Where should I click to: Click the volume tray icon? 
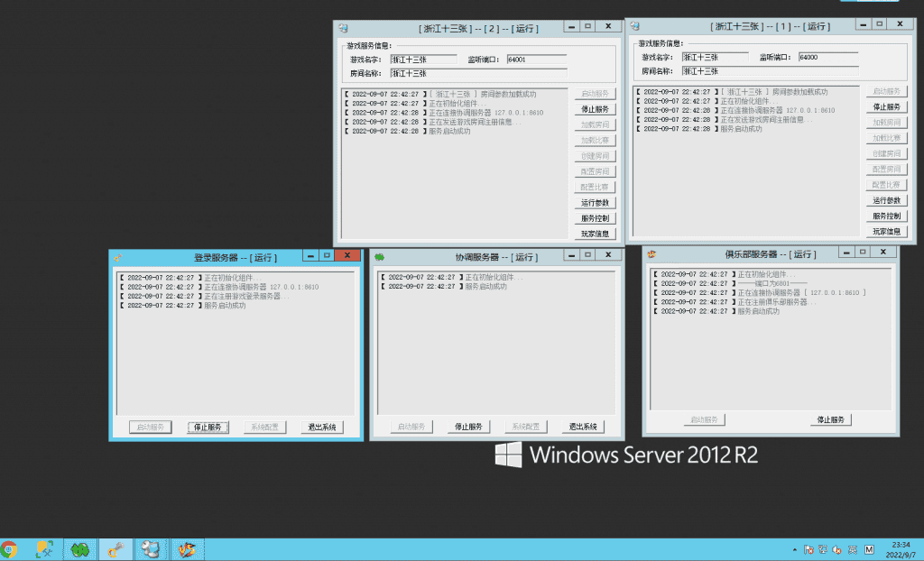(836, 550)
